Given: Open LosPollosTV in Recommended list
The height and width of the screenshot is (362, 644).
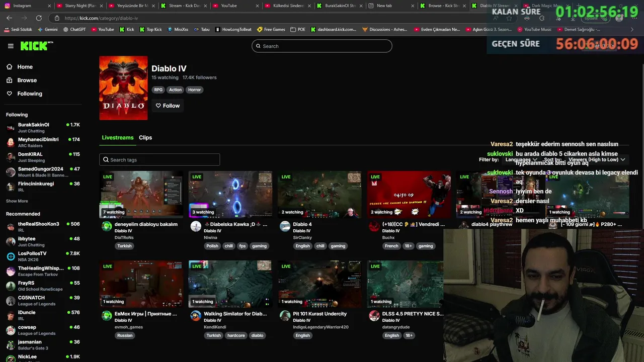Looking at the screenshot, I should (x=43, y=256).
